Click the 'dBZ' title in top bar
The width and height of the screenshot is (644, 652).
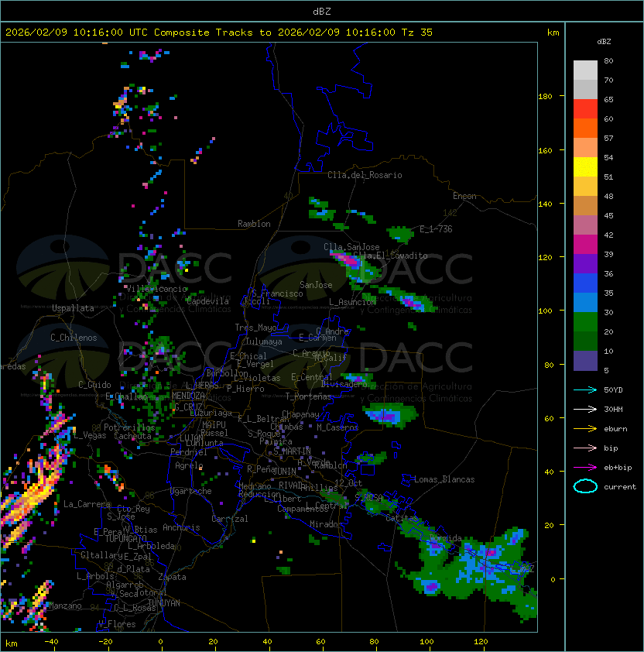[322, 11]
